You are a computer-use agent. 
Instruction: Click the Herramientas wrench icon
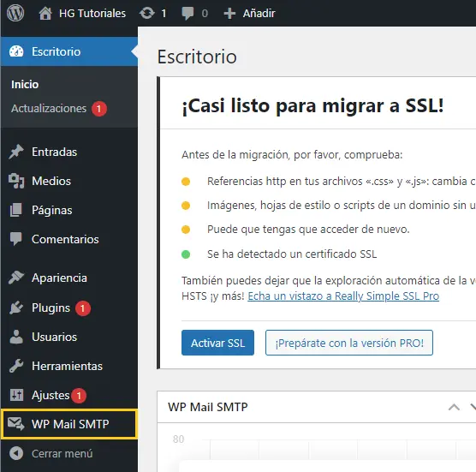[16, 366]
